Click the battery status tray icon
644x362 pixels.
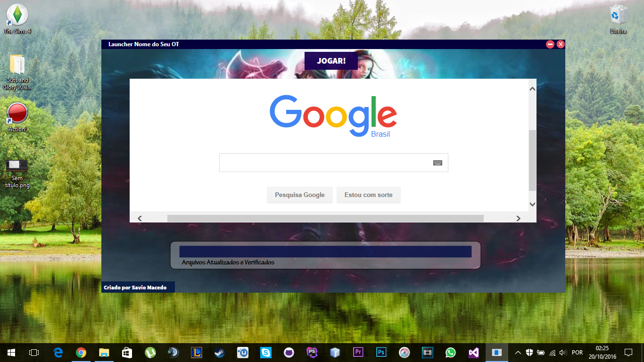[541, 352]
